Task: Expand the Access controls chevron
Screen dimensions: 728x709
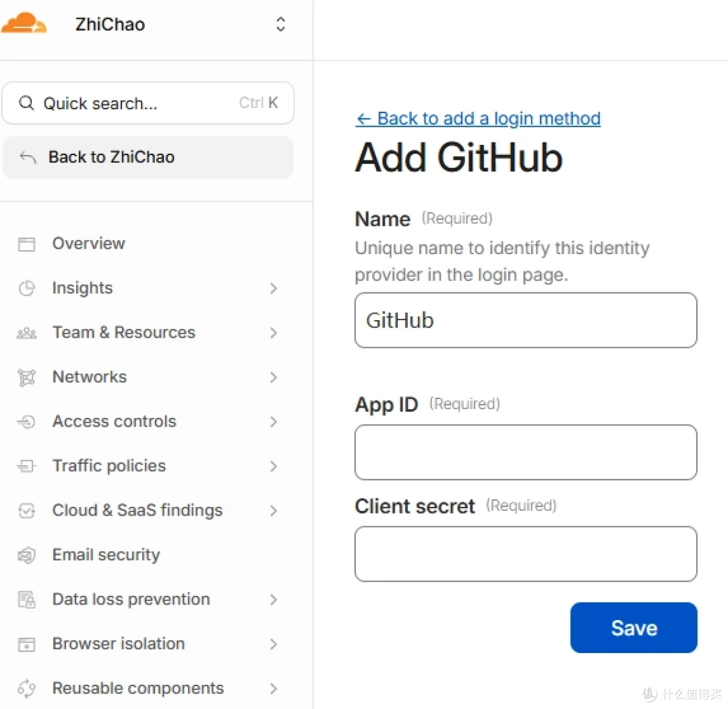Action: click(x=274, y=422)
